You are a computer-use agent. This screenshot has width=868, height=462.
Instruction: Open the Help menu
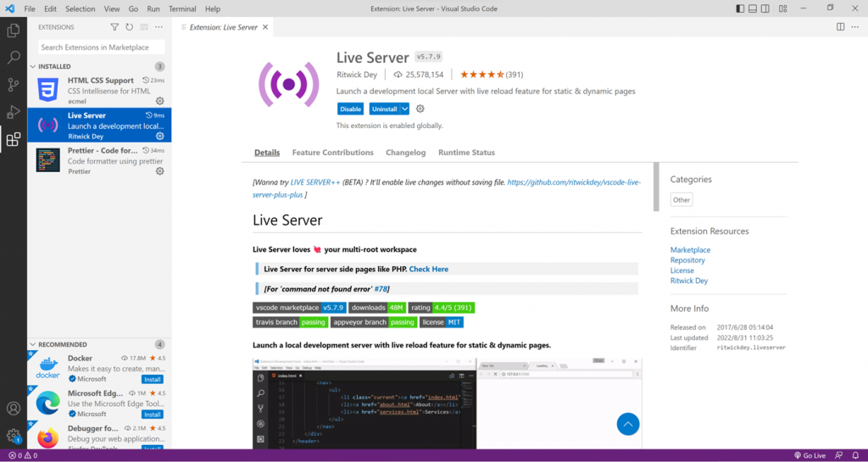pyautogui.click(x=213, y=8)
